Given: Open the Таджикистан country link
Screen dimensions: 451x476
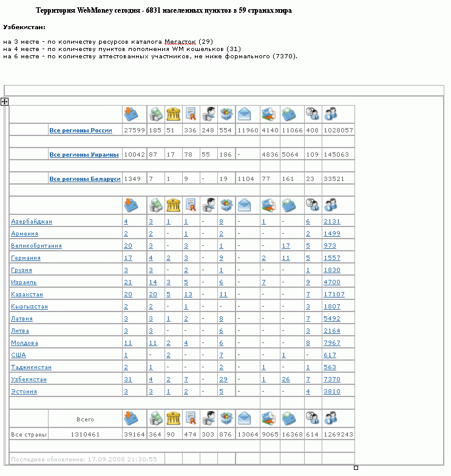Looking at the screenshot, I should point(32,367).
